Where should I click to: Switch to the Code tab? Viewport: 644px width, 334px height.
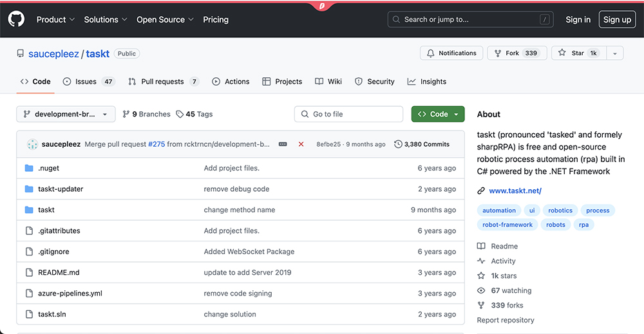click(35, 82)
